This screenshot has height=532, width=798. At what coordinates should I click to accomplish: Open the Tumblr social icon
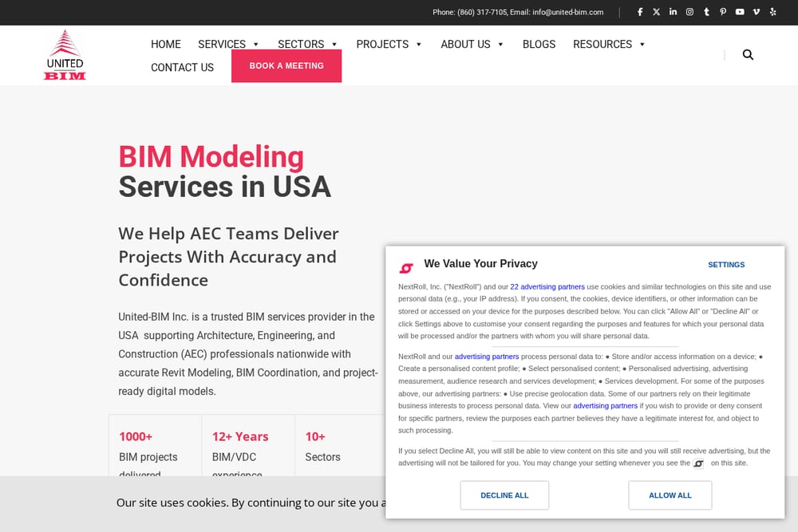706,12
